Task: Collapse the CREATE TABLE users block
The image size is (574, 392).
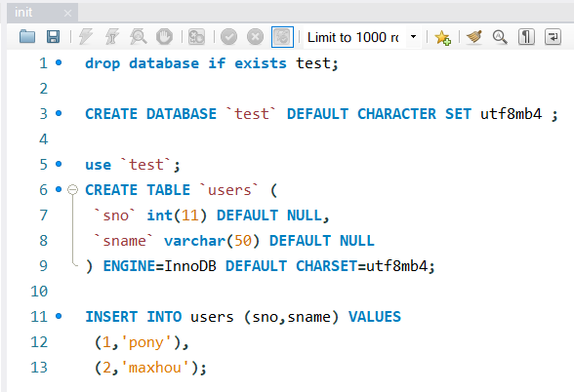Action: 73,190
